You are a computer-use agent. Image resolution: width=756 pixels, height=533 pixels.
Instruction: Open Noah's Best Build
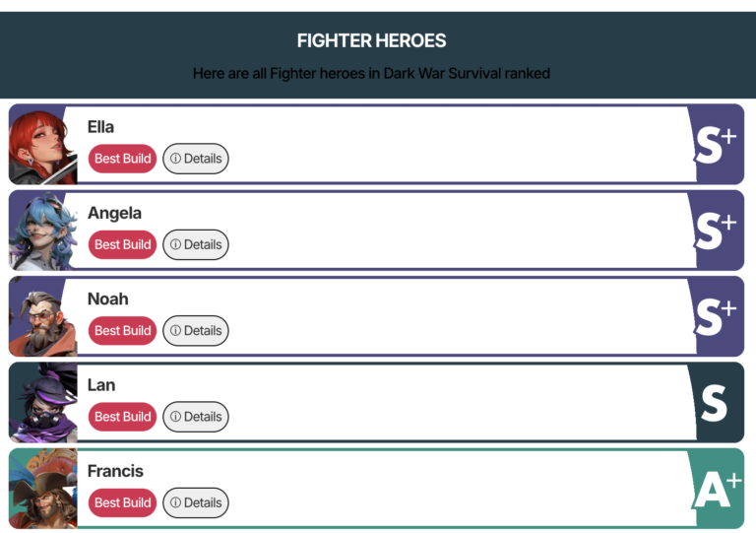(x=122, y=330)
